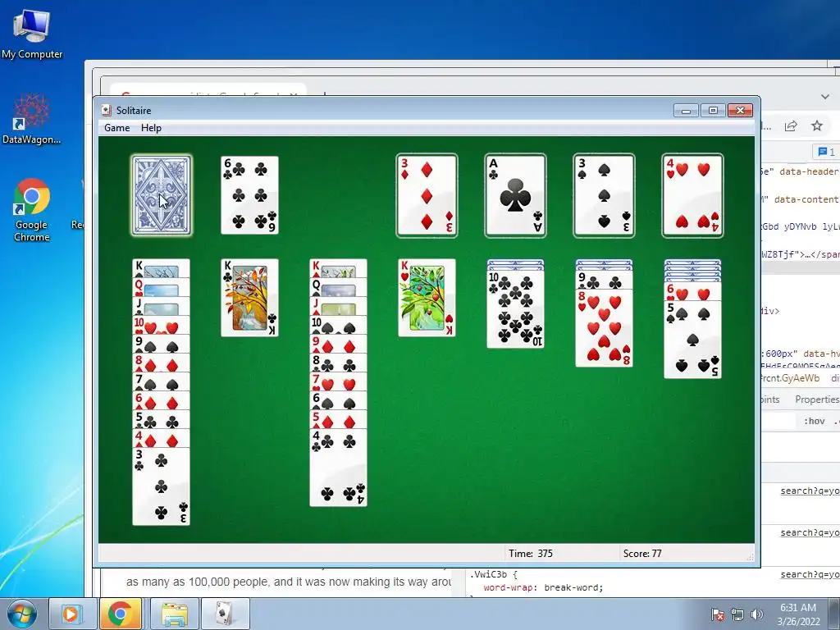
Task: Toggle :hov in Chrome DevTools styles
Action: click(x=814, y=421)
